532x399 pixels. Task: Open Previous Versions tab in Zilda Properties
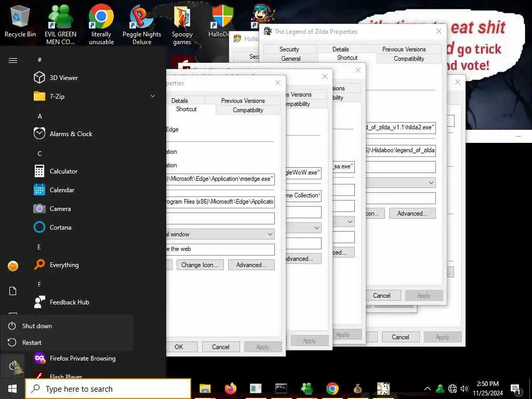404,49
